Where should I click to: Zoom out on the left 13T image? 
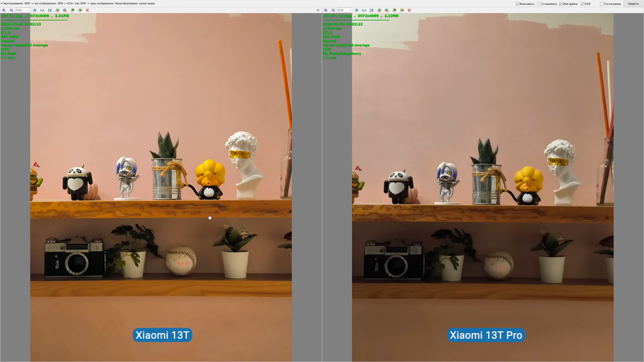coord(11,10)
